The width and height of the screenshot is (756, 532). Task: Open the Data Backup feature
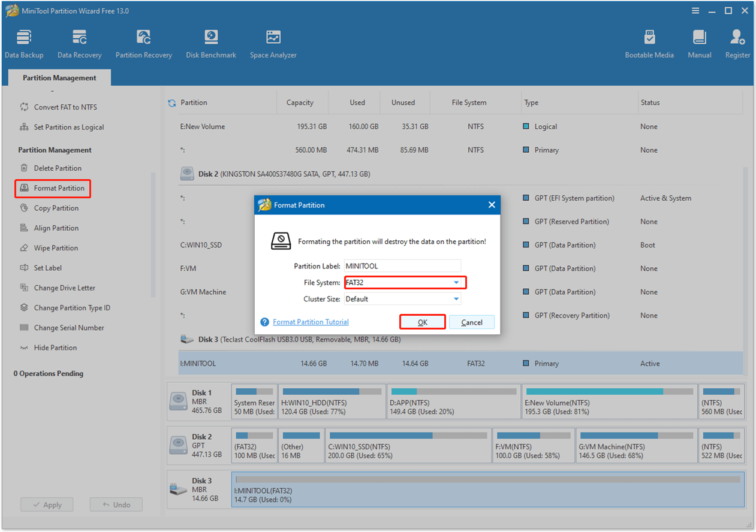[24, 42]
